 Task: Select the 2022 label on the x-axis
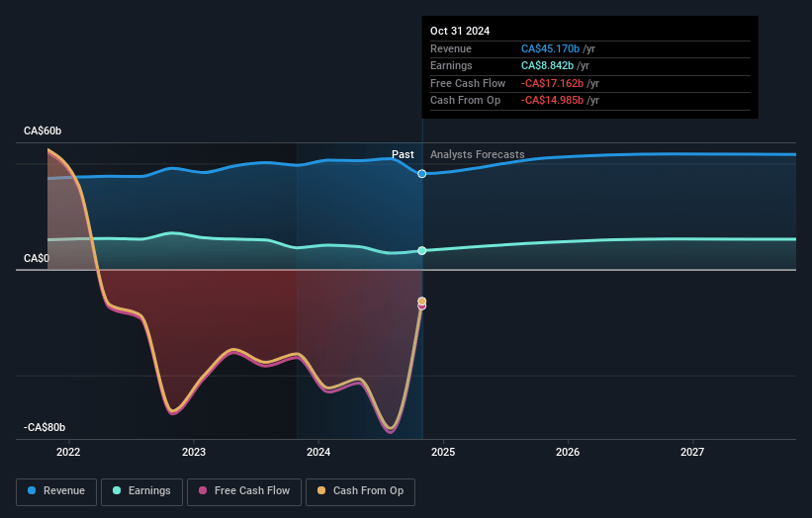point(68,452)
